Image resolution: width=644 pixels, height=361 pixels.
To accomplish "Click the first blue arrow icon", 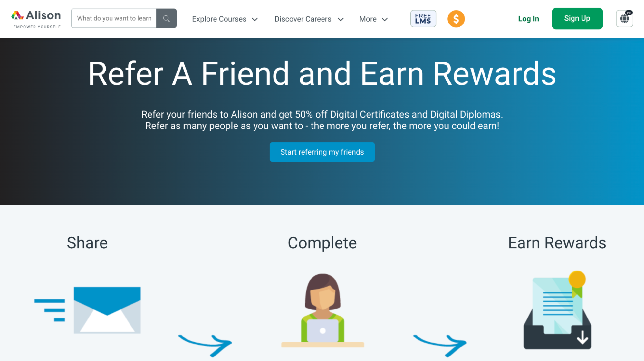I will coord(205,344).
